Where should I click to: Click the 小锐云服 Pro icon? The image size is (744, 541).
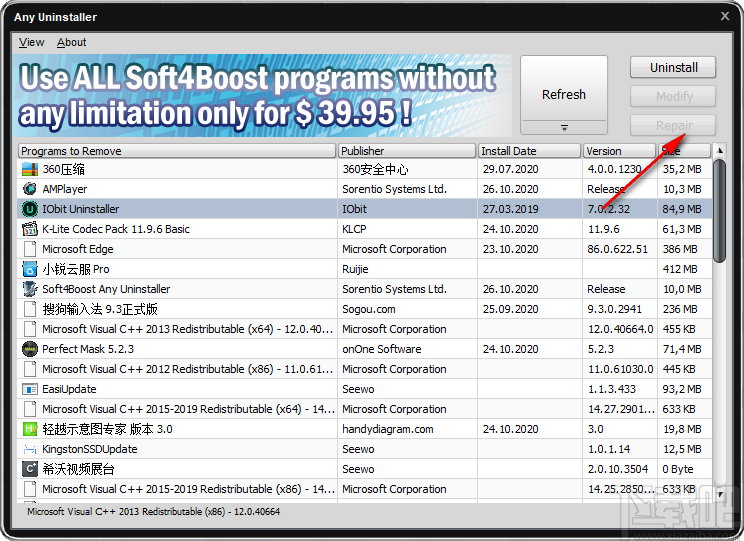[x=30, y=269]
